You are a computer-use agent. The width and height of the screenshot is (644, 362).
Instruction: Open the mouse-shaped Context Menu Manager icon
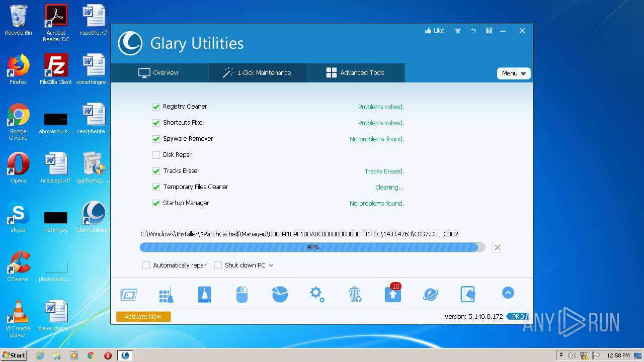click(x=242, y=294)
